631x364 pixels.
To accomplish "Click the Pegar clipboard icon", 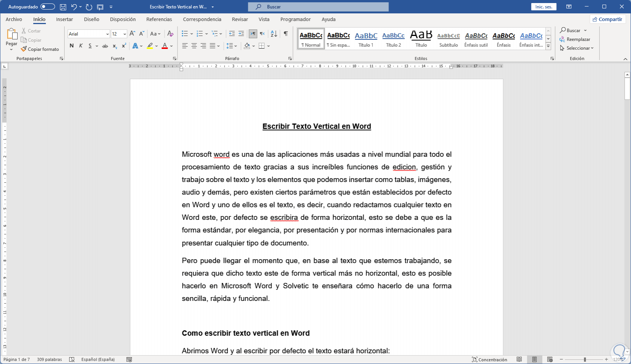I will (11, 34).
